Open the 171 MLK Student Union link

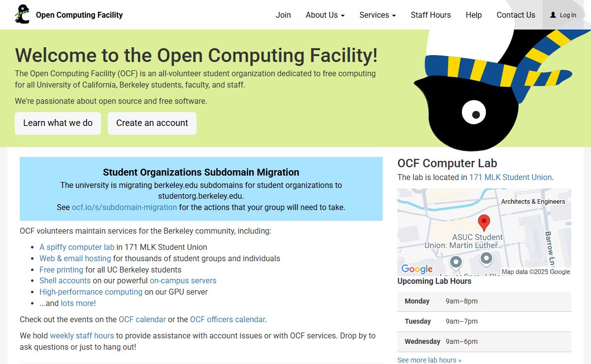coord(510,177)
